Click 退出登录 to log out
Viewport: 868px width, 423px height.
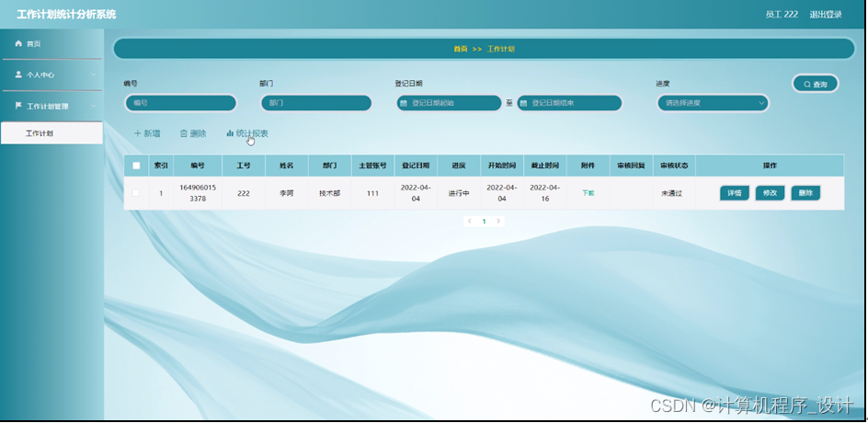[x=826, y=15]
